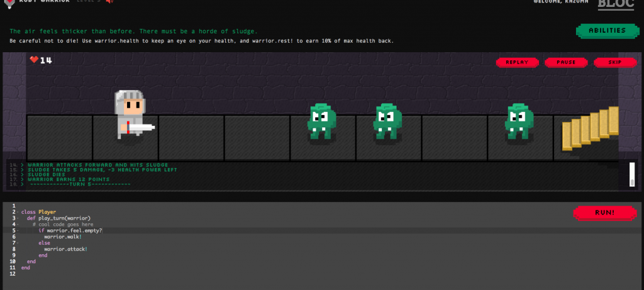Screen dimensions: 644x290
Task: Run the player code
Action: point(604,213)
